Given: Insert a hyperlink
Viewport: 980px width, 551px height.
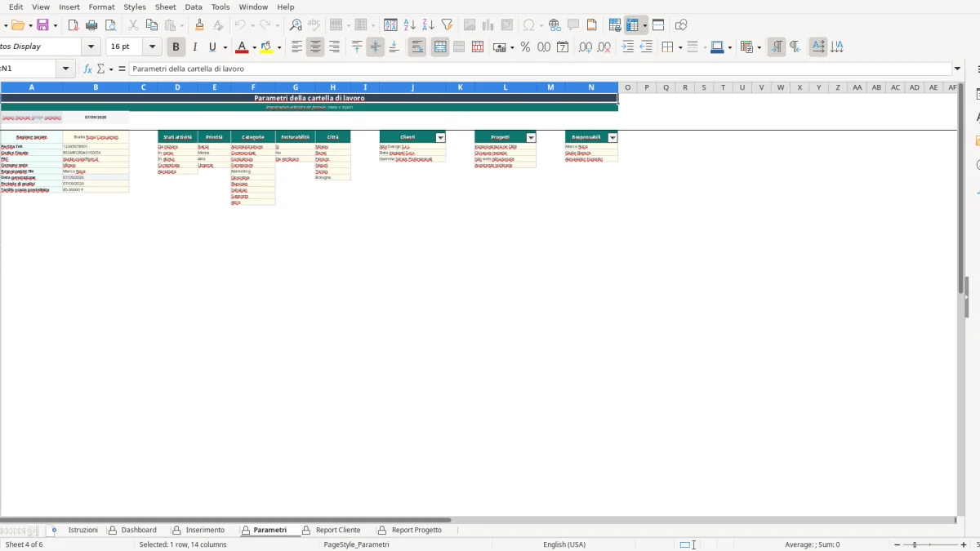Looking at the screenshot, I should coord(555,25).
